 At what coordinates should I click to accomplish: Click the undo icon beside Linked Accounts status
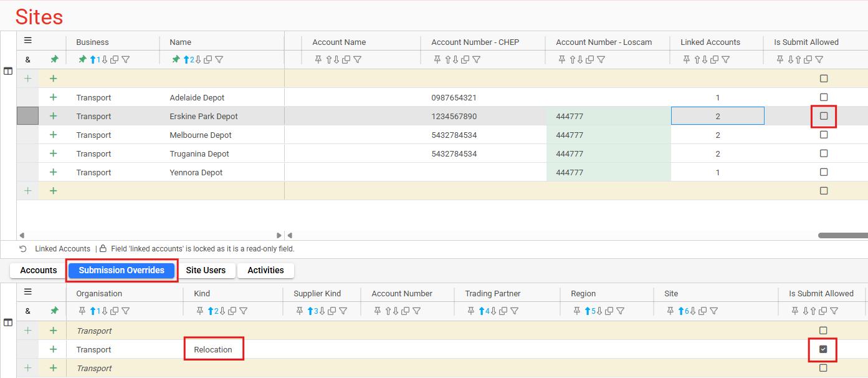pyautogui.click(x=23, y=249)
